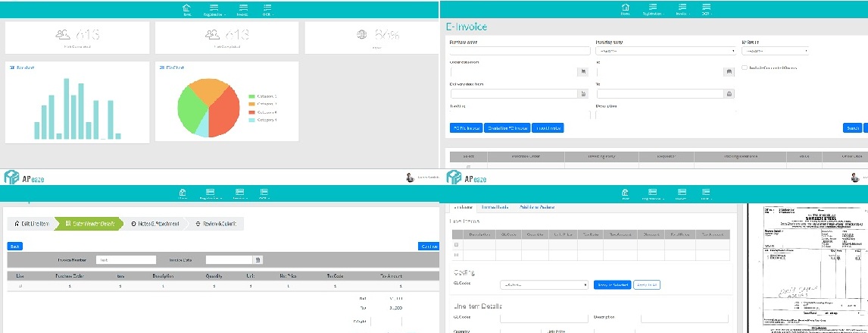The image size is (868, 333).
Task: Click the Bar chart title icon on the dashboard
Action: click(12, 68)
